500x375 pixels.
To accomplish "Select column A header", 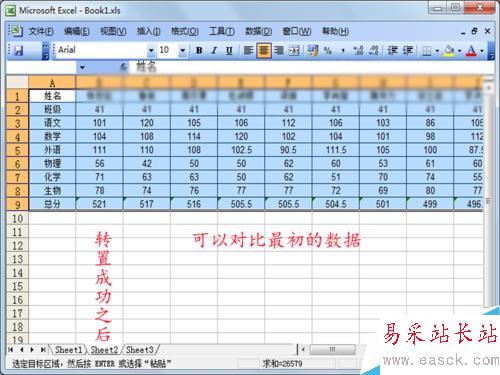I will (52, 82).
